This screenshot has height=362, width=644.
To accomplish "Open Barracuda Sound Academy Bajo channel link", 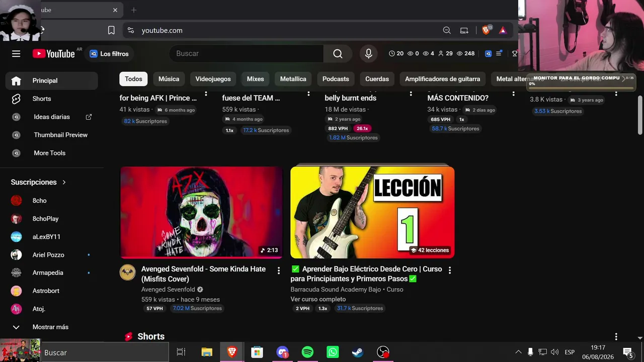I will pyautogui.click(x=336, y=290).
